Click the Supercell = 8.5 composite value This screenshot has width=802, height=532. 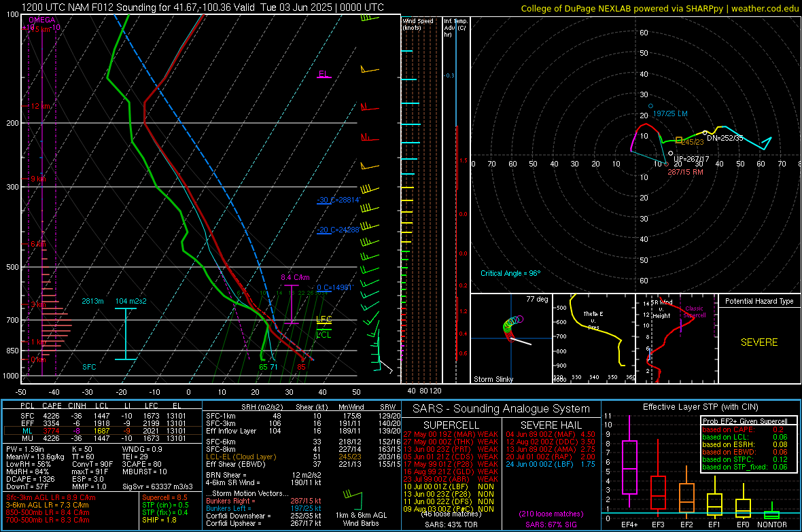pos(164,497)
